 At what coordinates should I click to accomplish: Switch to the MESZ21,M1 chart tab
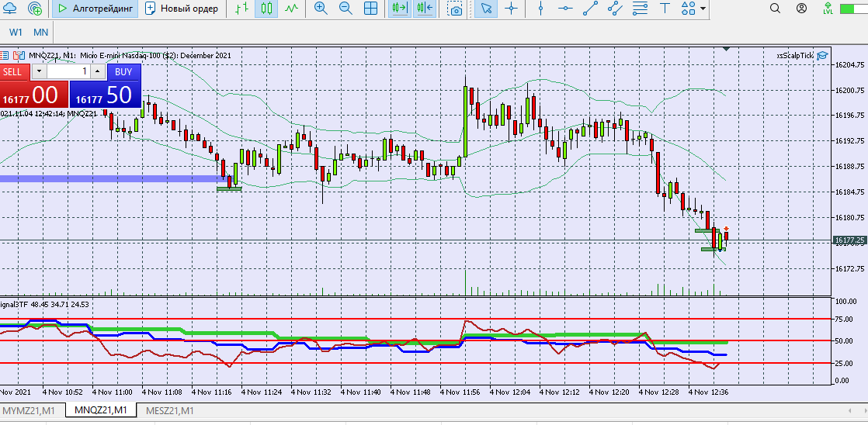[170, 410]
